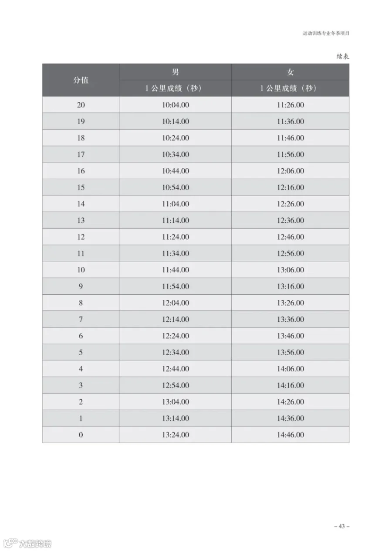The width and height of the screenshot is (392, 551).
Task: Select the 男 column header
Action: tap(175, 72)
